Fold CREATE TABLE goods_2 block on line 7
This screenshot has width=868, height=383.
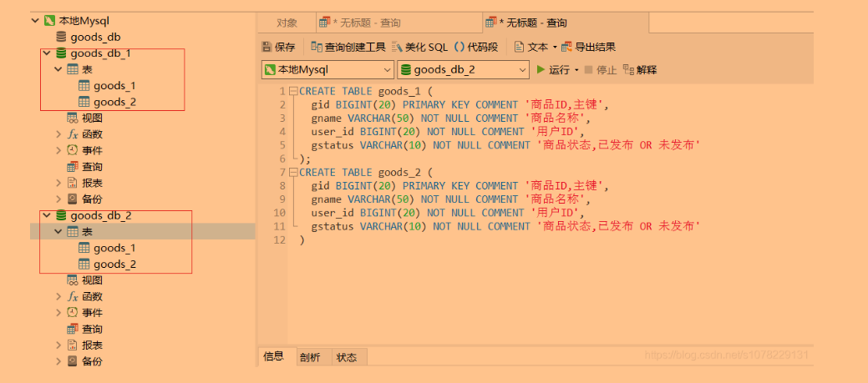tap(294, 173)
